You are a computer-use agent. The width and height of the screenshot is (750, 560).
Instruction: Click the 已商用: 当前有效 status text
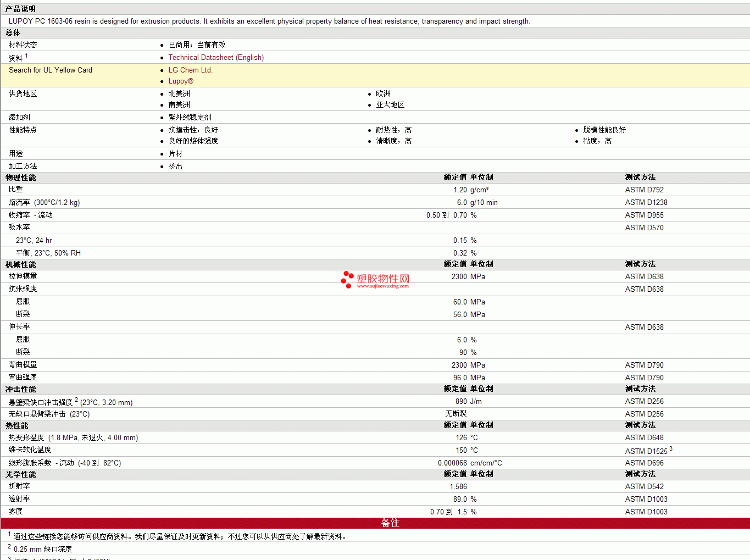pos(197,45)
